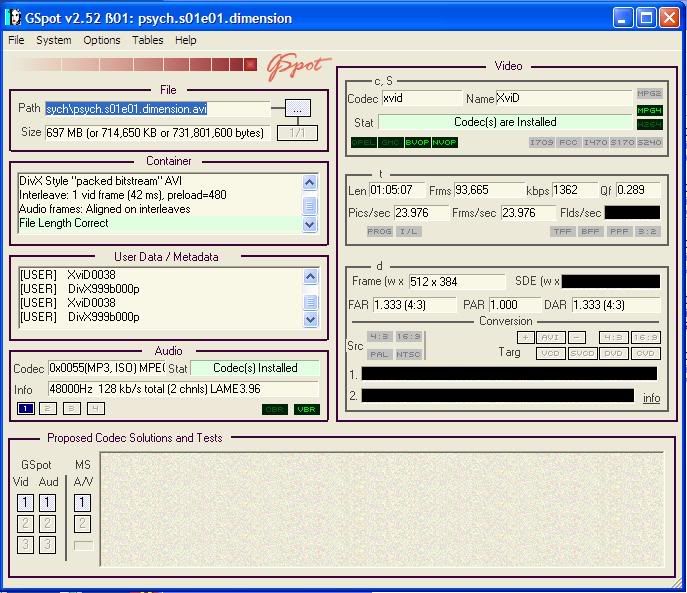The width and height of the screenshot is (687, 593).
Task: Select the Src 4:3 aspect option
Action: [x=379, y=337]
